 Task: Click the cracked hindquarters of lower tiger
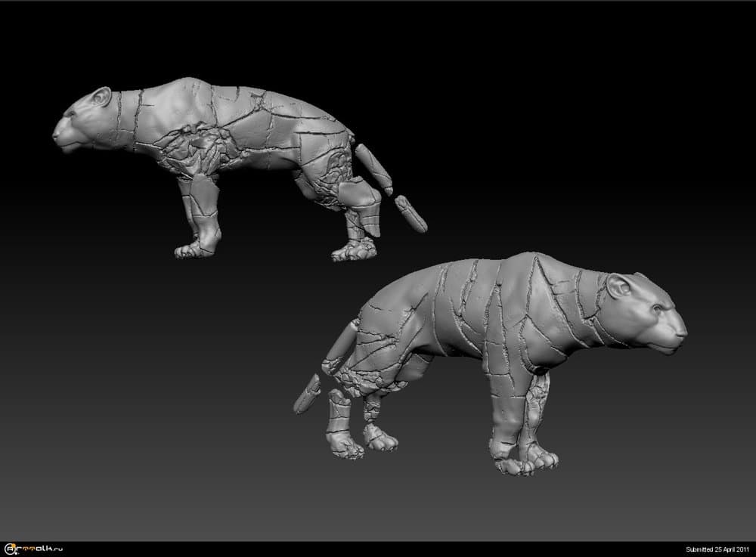[378, 333]
